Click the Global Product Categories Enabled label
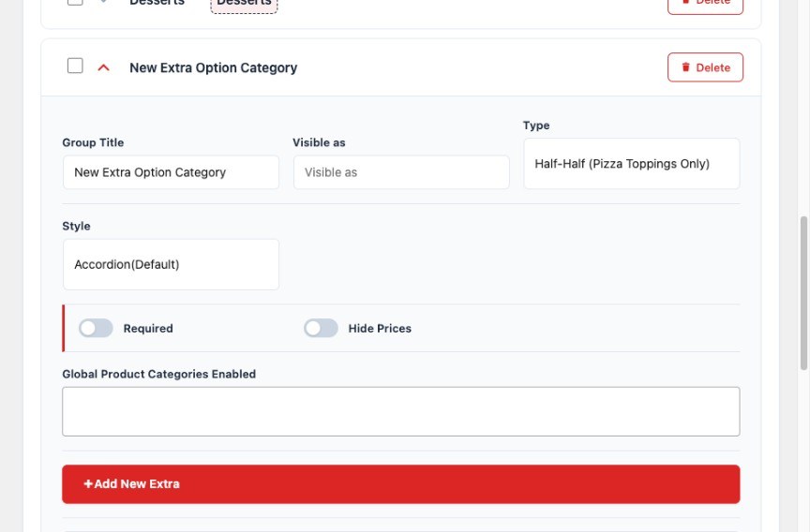Image resolution: width=810 pixels, height=532 pixels. [159, 374]
